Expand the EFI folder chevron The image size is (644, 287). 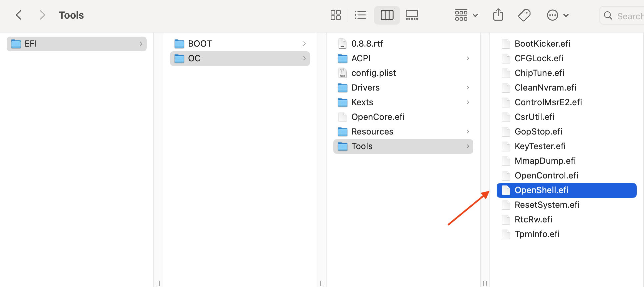[x=141, y=44]
